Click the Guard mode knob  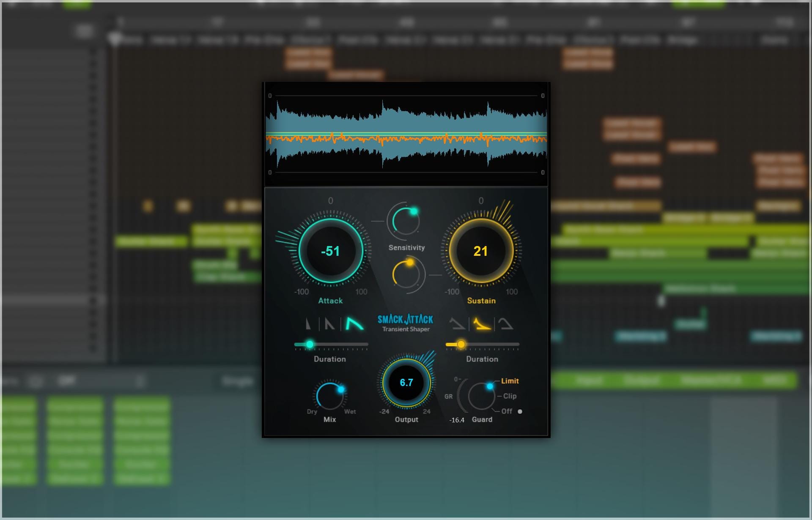coord(481,396)
